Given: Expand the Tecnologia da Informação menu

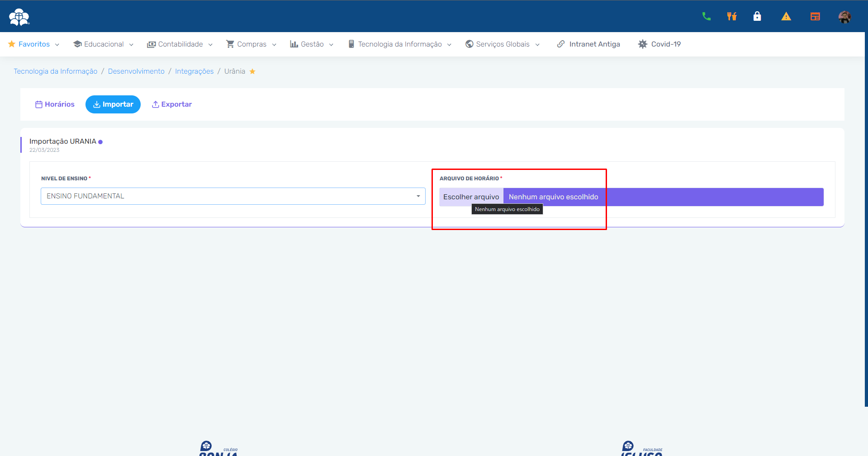Looking at the screenshot, I should coord(400,44).
